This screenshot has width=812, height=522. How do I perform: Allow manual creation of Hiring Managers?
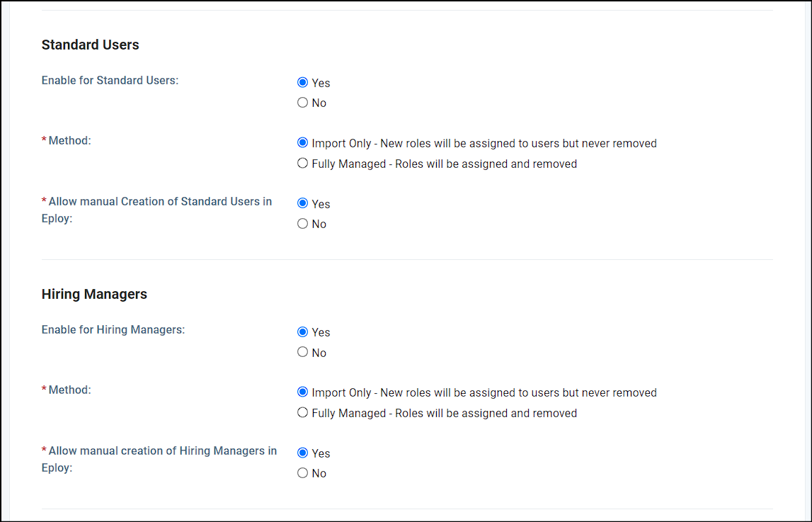click(303, 453)
